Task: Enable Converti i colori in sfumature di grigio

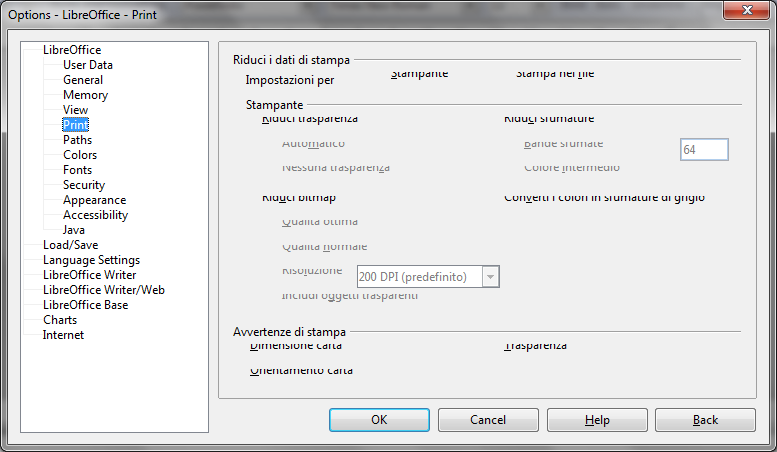Action: pos(604,197)
